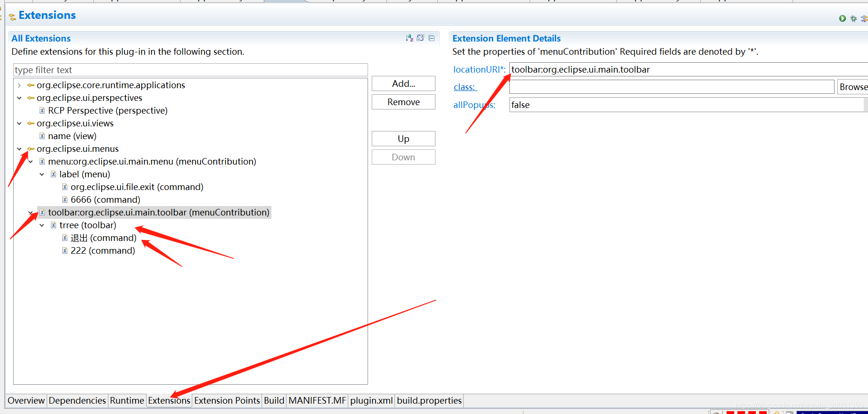Switch to the Overview tab
The height and width of the screenshot is (414, 868).
pos(26,400)
